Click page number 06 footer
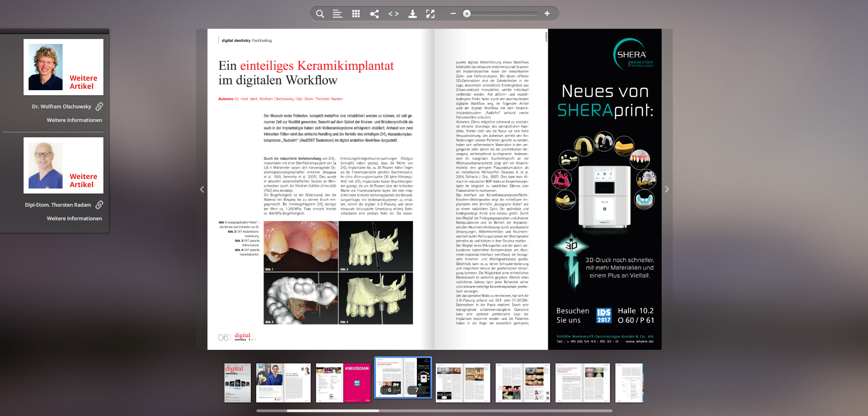This screenshot has width=868, height=416. point(223,338)
